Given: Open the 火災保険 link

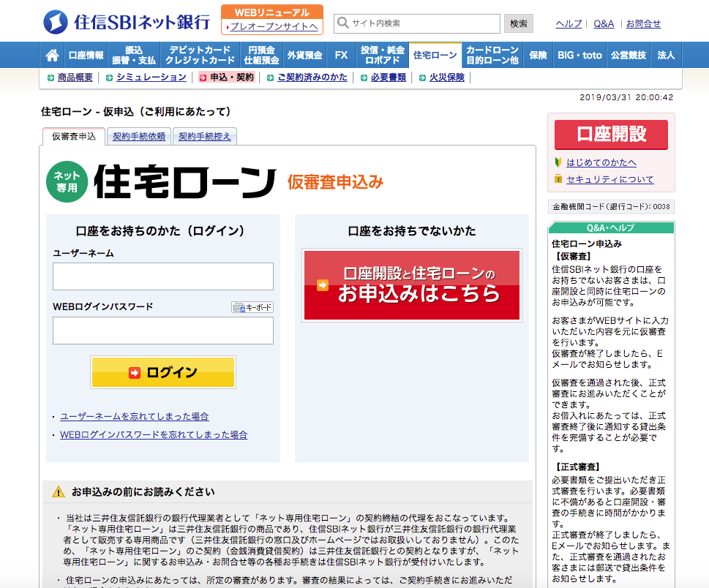Looking at the screenshot, I should click(447, 78).
